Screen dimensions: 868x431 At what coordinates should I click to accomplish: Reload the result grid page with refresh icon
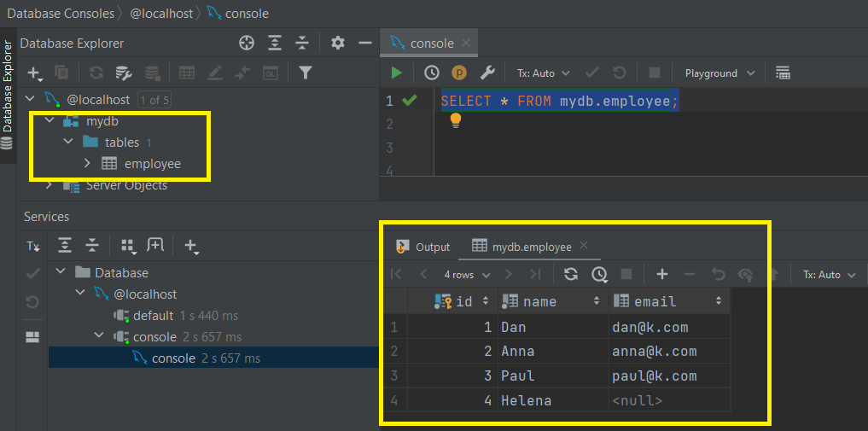click(x=571, y=274)
